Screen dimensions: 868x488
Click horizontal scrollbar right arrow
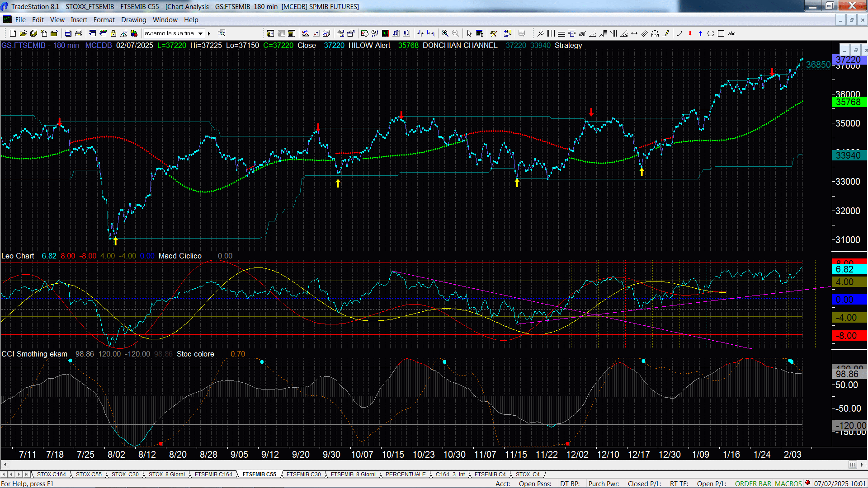tap(862, 465)
